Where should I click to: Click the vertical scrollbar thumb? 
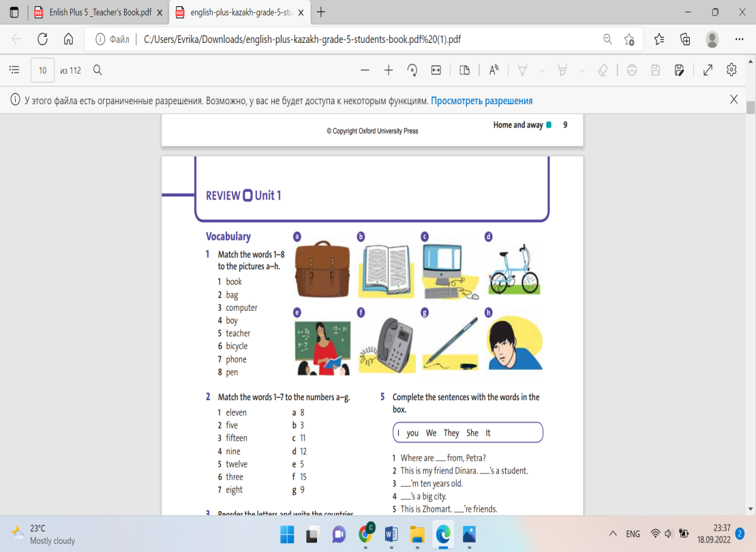point(751,107)
